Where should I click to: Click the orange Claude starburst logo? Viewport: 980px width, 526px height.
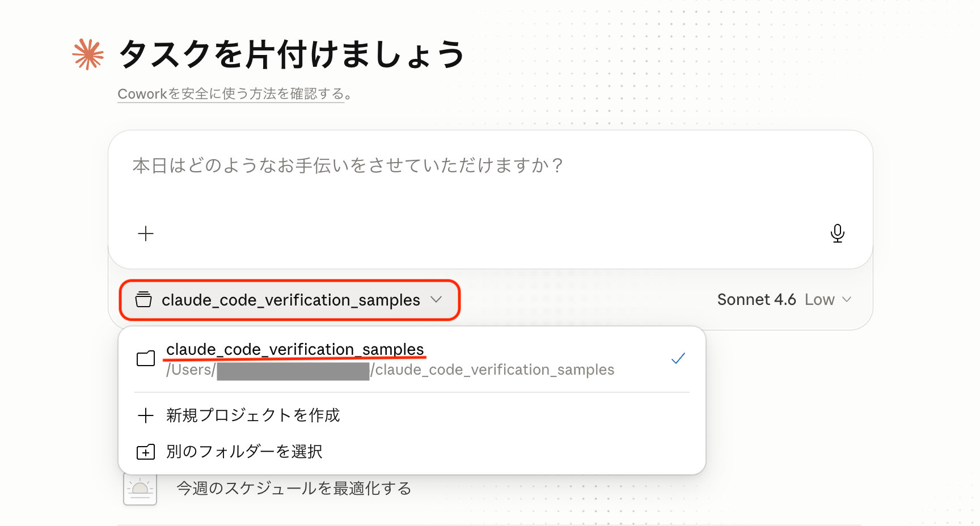88,54
